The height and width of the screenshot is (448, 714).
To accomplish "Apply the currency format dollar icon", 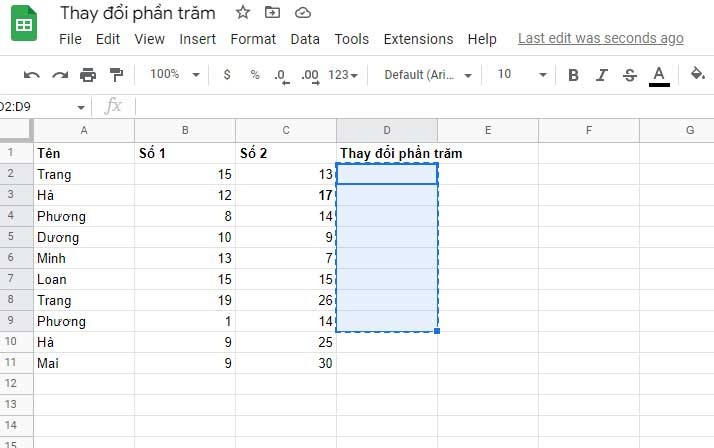I will click(227, 74).
